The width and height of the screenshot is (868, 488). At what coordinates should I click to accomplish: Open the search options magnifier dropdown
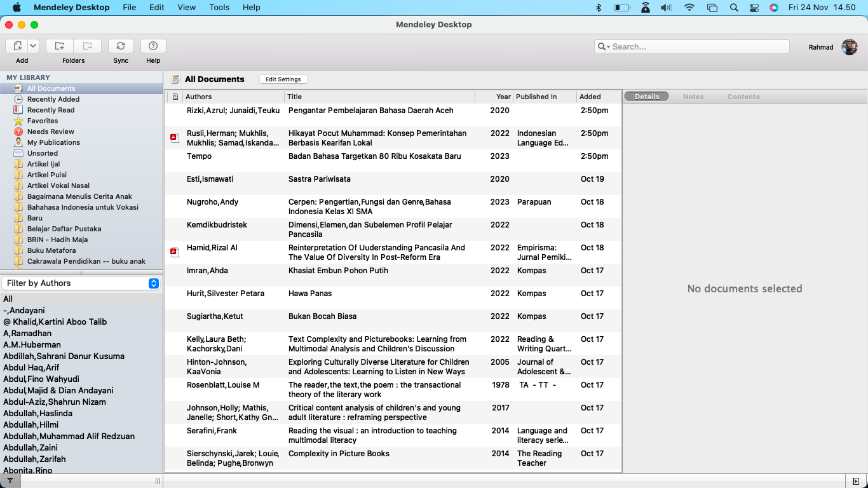pos(603,46)
